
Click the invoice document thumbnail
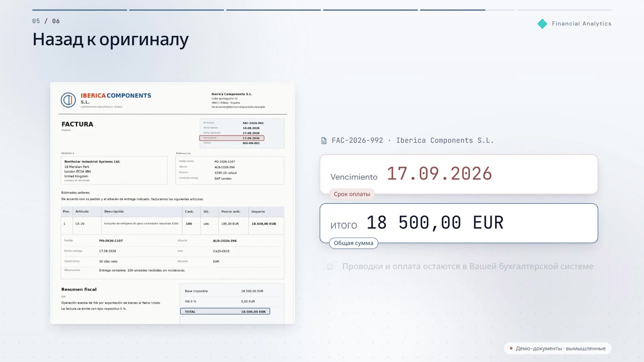tap(173, 204)
